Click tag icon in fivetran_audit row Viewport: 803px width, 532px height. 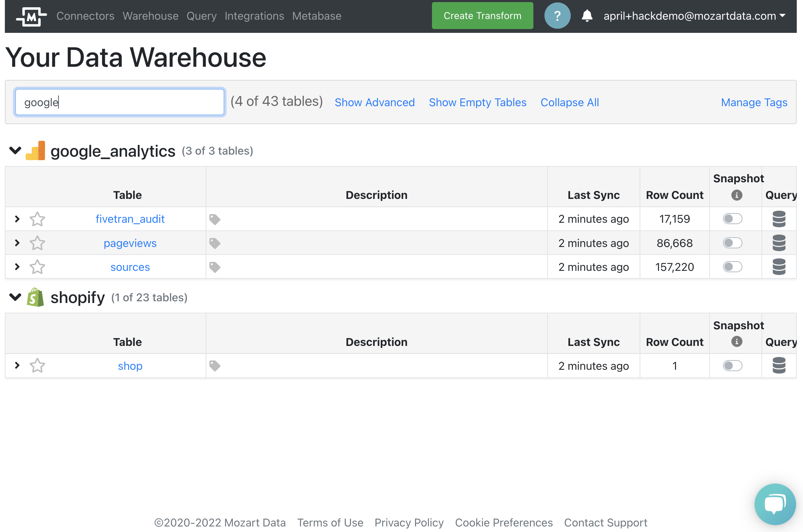[x=215, y=219]
